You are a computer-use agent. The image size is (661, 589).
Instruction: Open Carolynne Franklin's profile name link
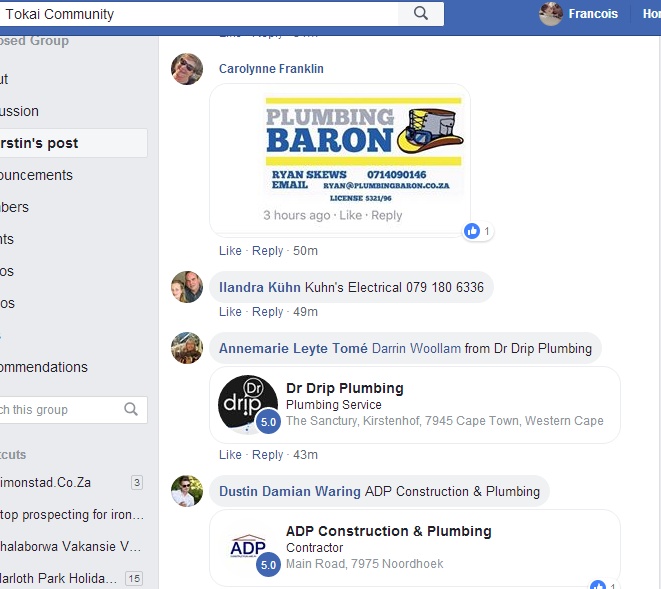click(271, 69)
